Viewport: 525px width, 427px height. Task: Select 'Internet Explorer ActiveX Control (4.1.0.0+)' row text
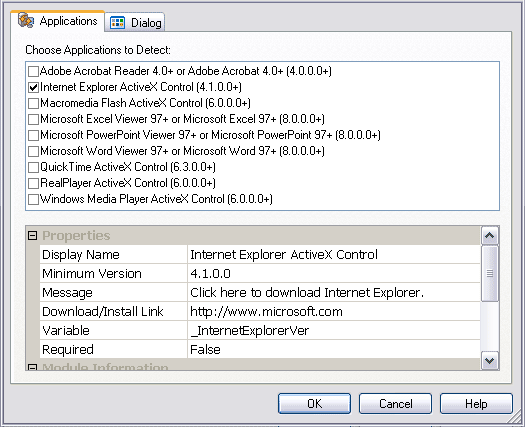141,87
